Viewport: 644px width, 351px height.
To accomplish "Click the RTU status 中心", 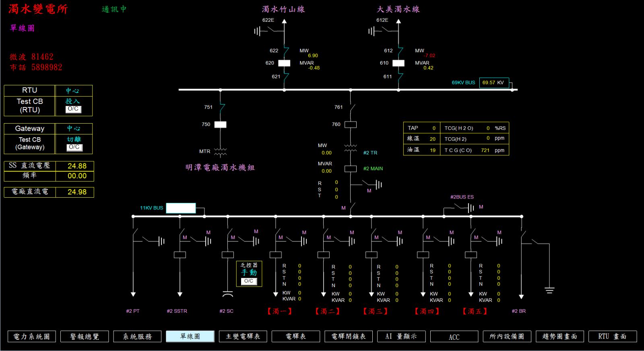I will [73, 91].
